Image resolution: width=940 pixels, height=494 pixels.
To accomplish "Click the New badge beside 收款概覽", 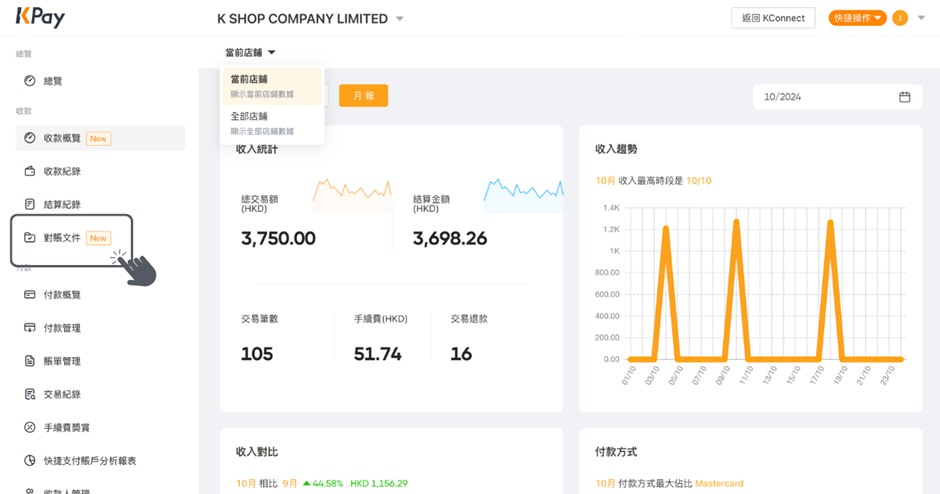I will pos(98,138).
